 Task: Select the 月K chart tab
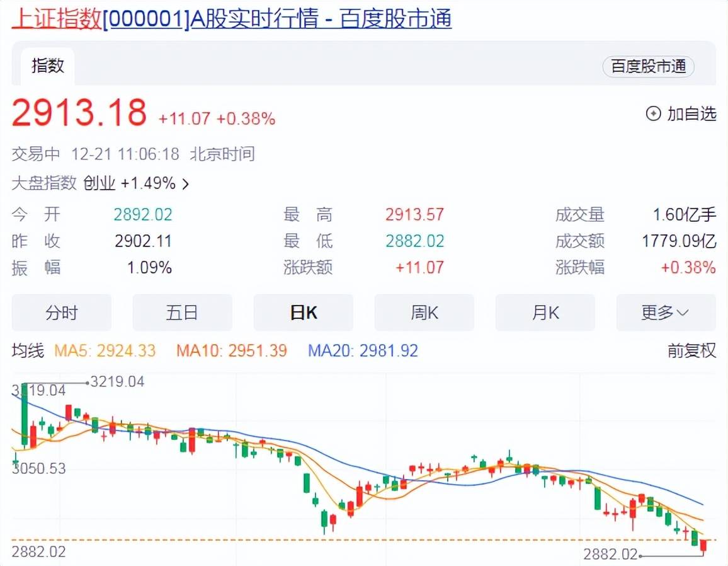point(545,312)
